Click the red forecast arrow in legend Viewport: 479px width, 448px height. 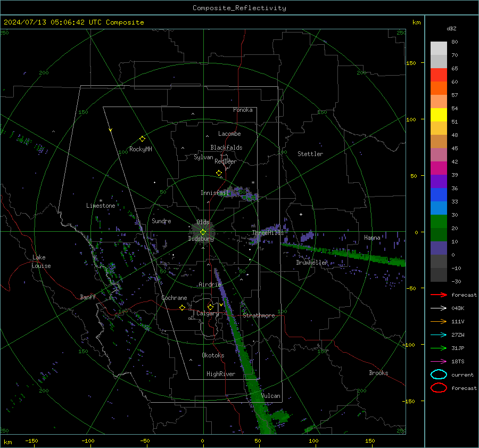coord(439,295)
